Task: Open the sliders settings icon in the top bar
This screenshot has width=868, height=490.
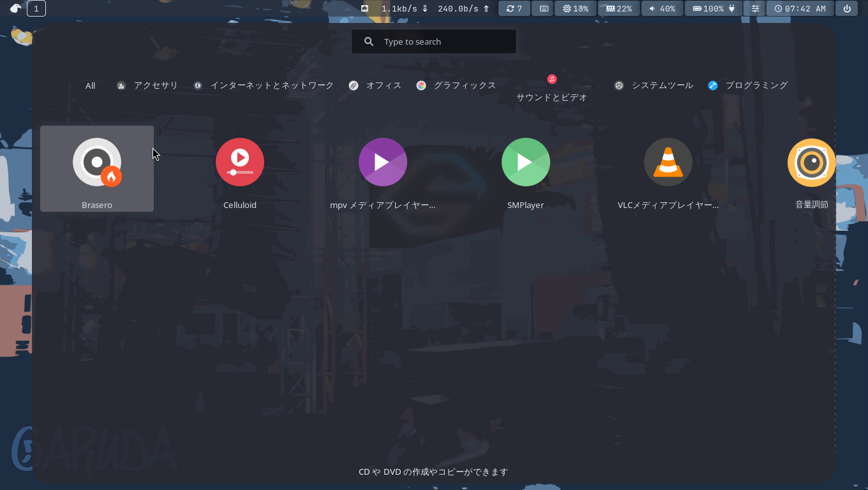Action: click(756, 8)
